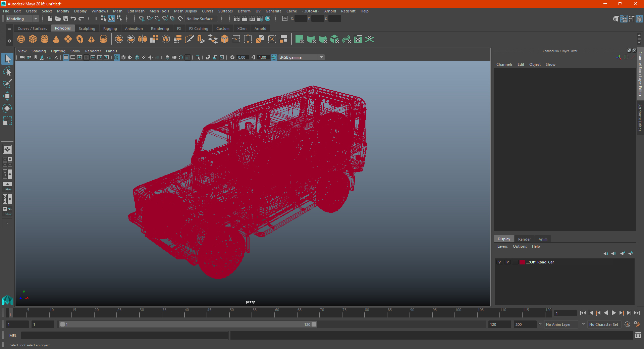Open the Mesh Tools menu
Screen dimensions: 644x349
pyautogui.click(x=159, y=11)
